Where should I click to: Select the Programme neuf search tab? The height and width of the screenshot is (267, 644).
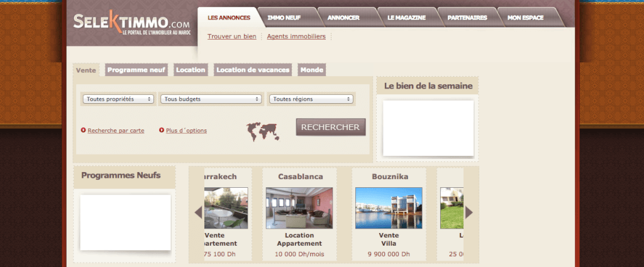click(x=136, y=70)
